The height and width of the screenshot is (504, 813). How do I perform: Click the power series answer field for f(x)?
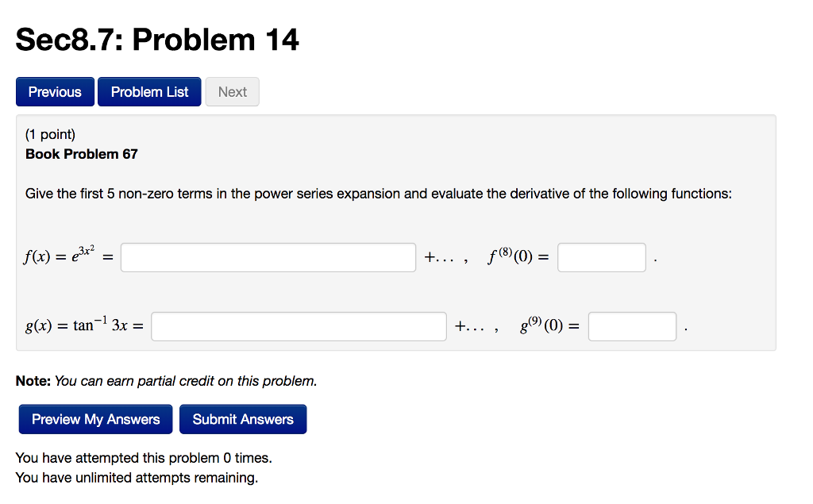point(268,256)
